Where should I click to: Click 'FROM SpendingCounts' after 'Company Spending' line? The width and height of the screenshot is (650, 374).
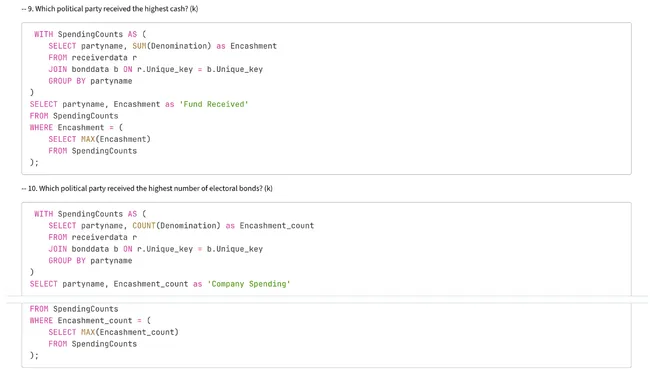(74, 309)
